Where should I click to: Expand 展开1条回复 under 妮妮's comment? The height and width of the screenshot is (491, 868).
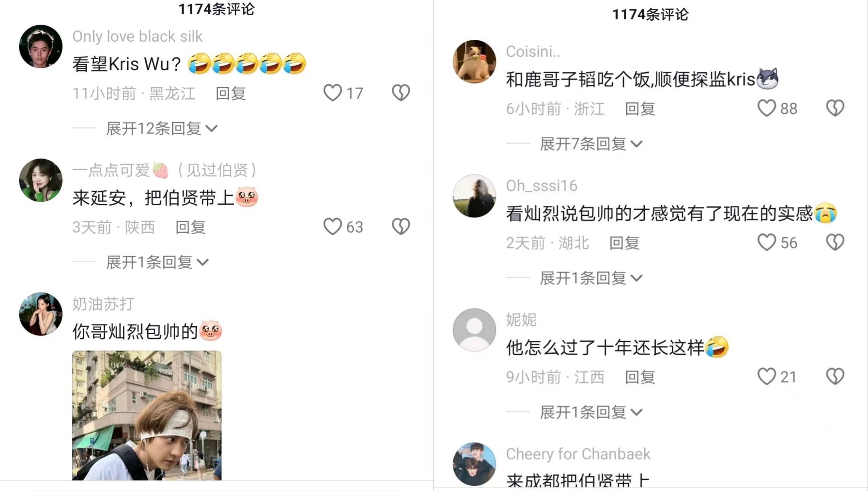(x=591, y=412)
